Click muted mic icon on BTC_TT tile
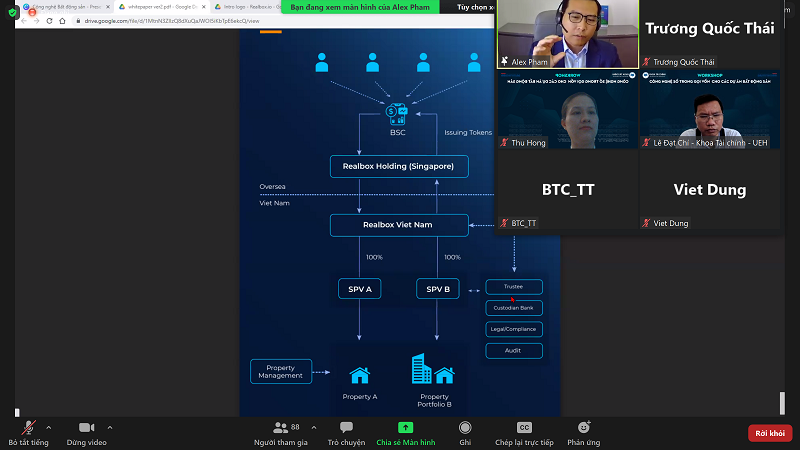 (x=505, y=223)
